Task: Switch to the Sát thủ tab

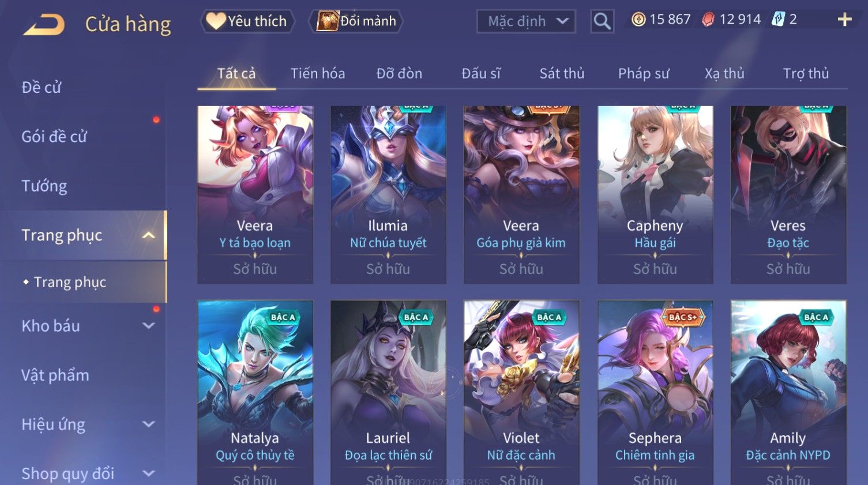Action: 562,73
